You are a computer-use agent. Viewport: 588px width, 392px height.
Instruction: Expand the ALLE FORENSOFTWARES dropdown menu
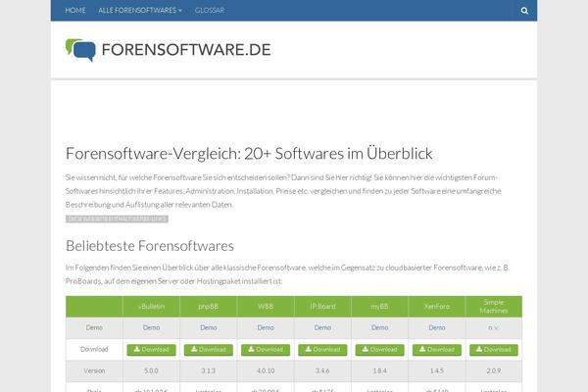click(x=140, y=11)
